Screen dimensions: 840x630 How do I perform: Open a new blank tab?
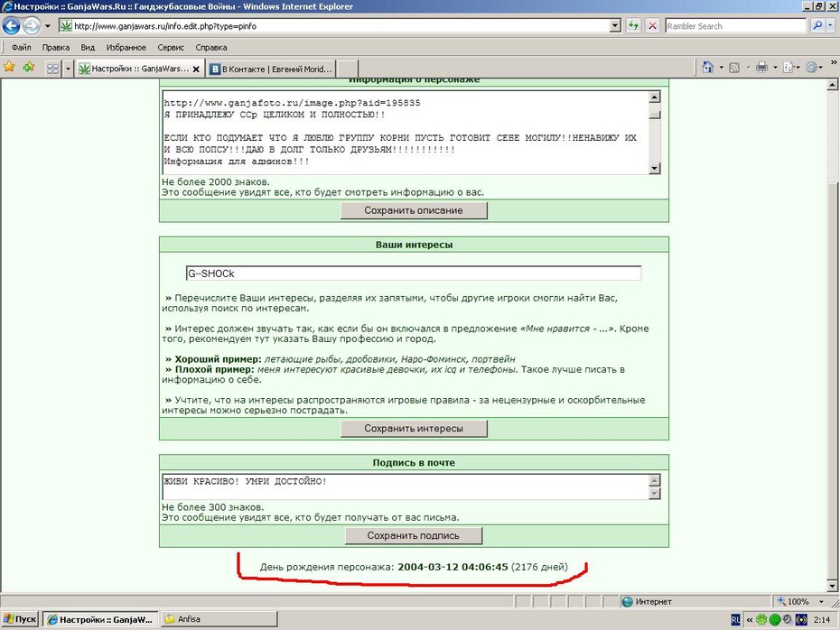click(x=348, y=69)
